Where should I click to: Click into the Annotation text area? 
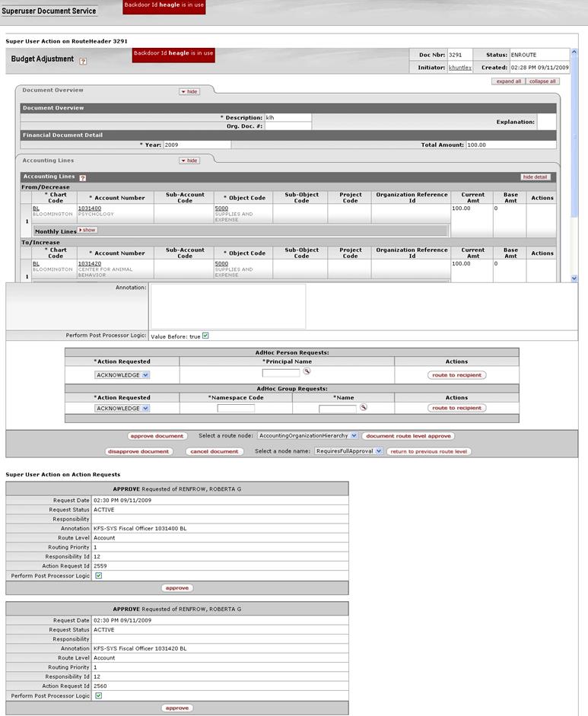click(x=228, y=307)
